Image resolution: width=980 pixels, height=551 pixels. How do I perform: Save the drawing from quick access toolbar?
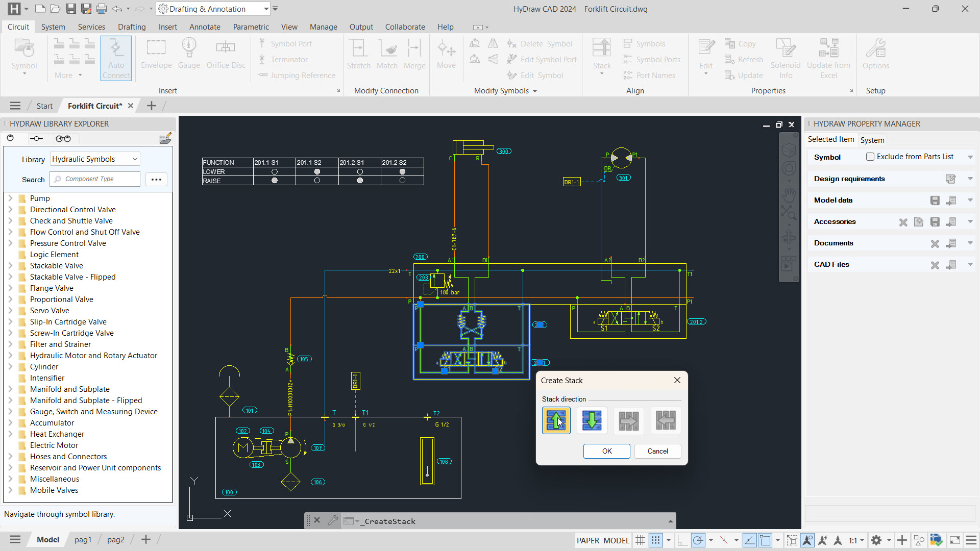(x=71, y=9)
